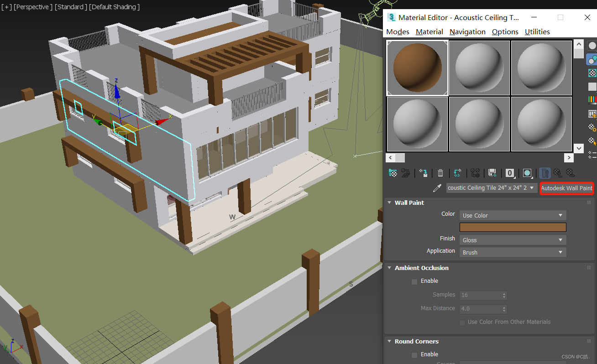Toggle Show Shaded Material in Viewport
This screenshot has height=364, width=597.
[528, 173]
